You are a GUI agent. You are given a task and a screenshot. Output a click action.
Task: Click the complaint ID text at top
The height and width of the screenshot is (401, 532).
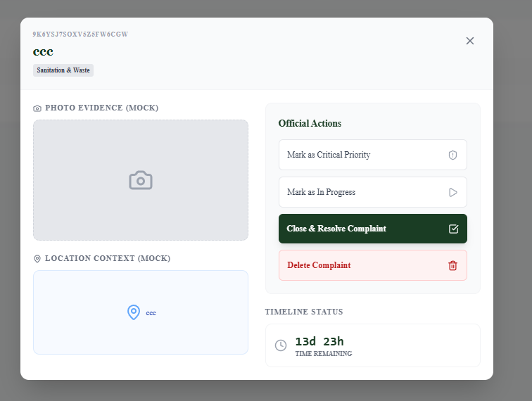click(80, 34)
